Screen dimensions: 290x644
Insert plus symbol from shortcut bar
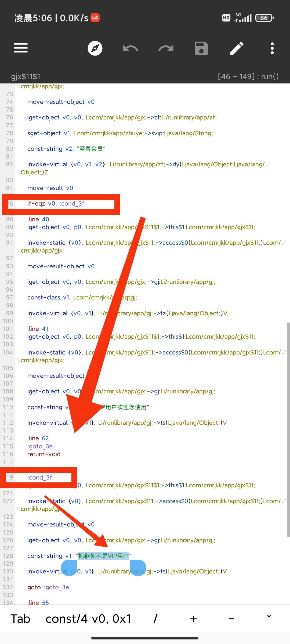(x=193, y=619)
